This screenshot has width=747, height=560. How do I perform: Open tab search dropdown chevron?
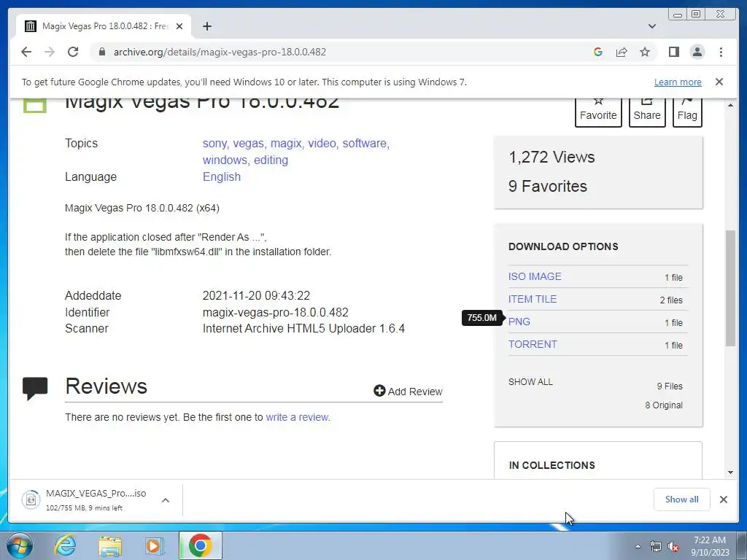651,26
